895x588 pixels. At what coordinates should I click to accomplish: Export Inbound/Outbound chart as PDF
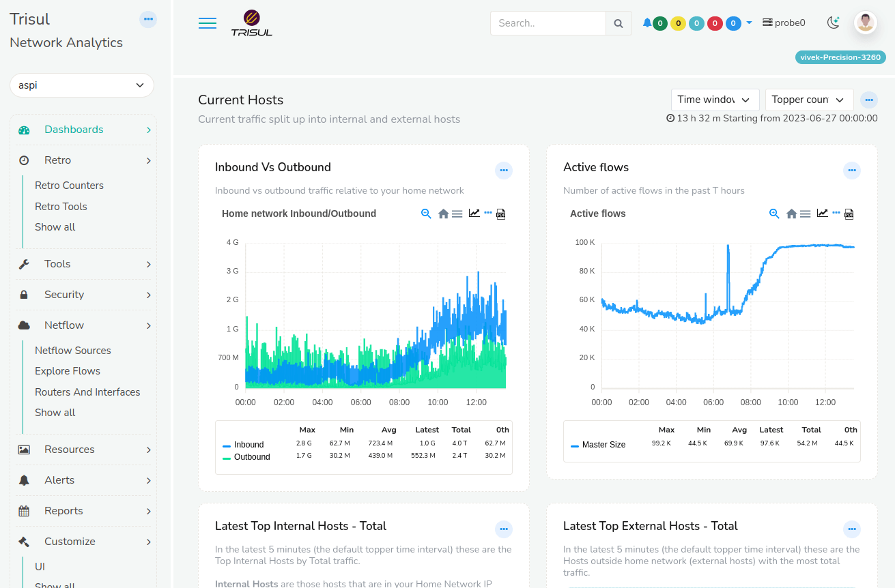(500, 214)
